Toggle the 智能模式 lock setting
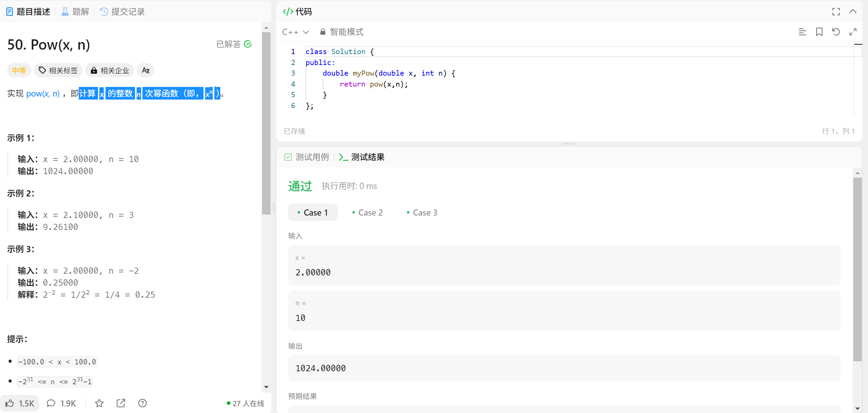Image resolution: width=868 pixels, height=413 pixels. 342,32
